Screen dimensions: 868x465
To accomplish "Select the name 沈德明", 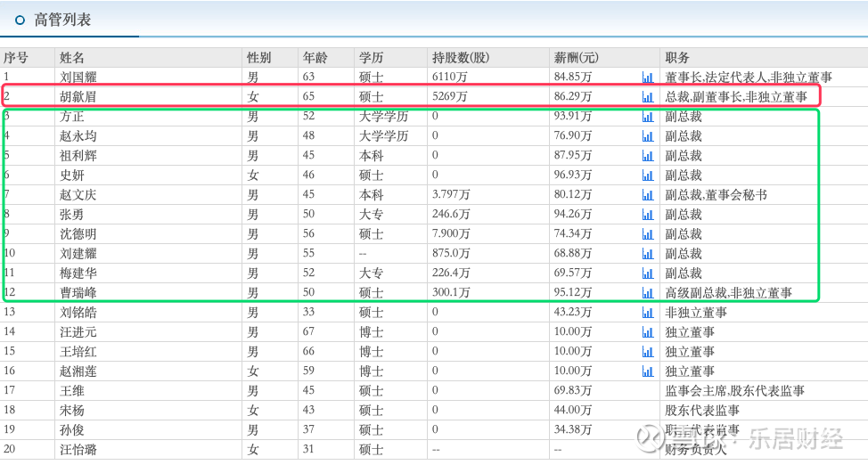I will tap(78, 234).
